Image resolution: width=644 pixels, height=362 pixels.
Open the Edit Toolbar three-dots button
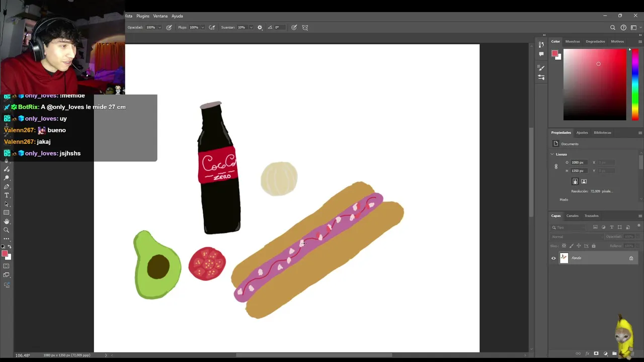point(7,238)
